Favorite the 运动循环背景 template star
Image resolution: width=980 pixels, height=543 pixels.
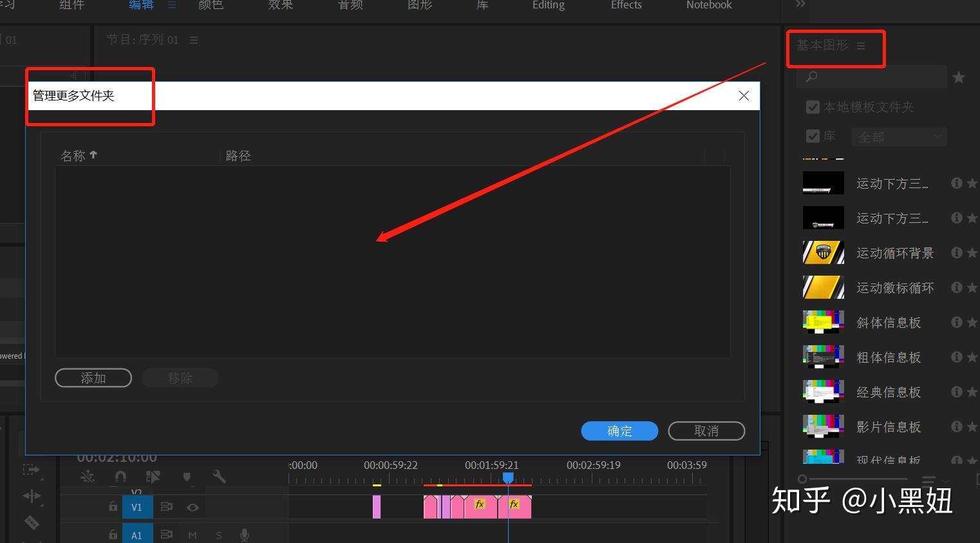[x=972, y=252]
